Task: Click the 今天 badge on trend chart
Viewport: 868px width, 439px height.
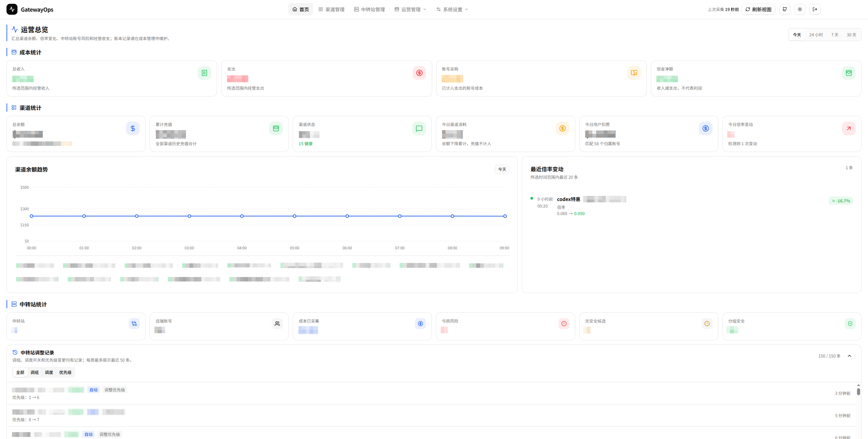Action: tap(502, 170)
